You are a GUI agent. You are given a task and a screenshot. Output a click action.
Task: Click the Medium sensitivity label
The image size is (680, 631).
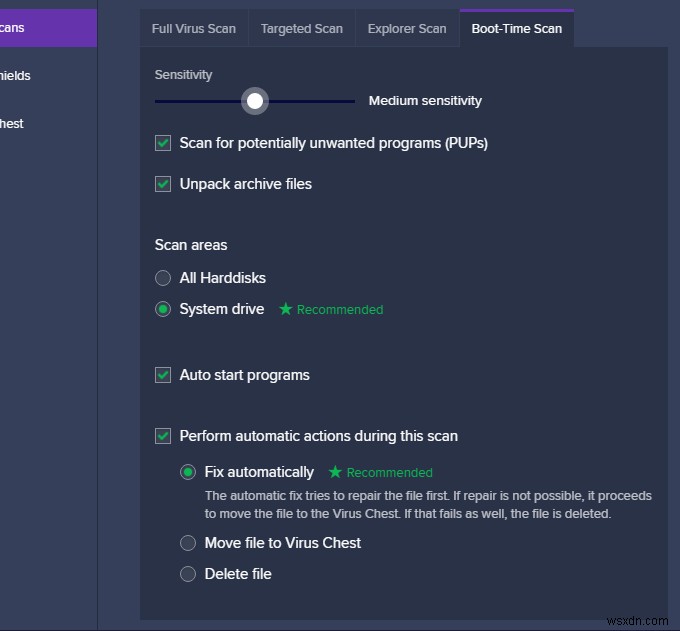click(x=425, y=101)
